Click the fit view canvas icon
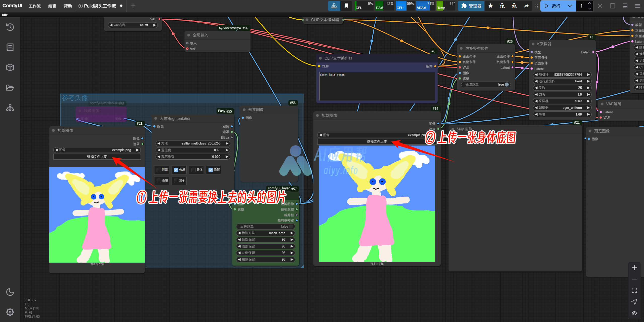Image resolution: width=644 pixels, height=322 pixels. (x=634, y=290)
